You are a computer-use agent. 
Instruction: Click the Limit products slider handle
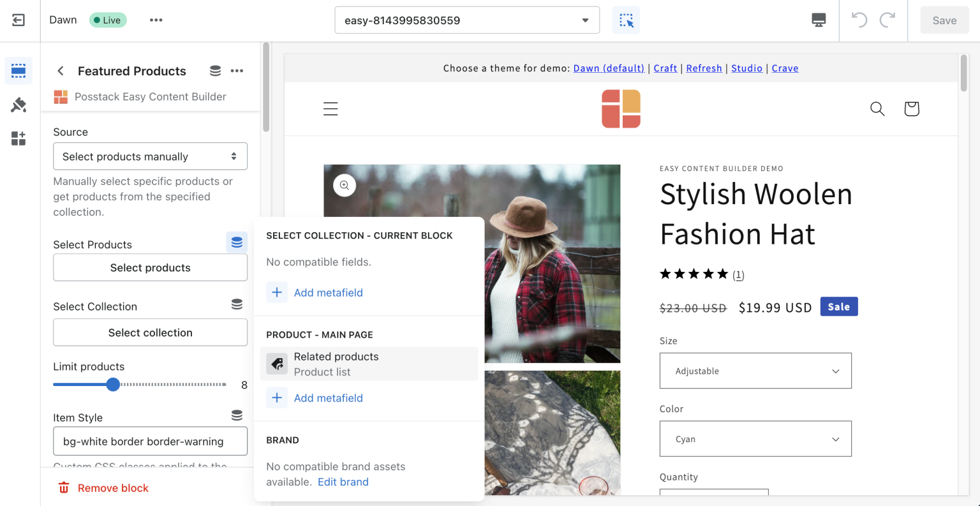113,384
